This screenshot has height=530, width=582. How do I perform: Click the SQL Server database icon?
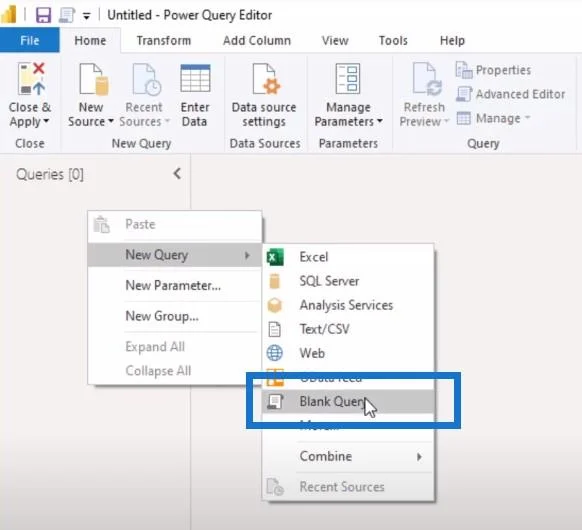pyautogui.click(x=275, y=281)
